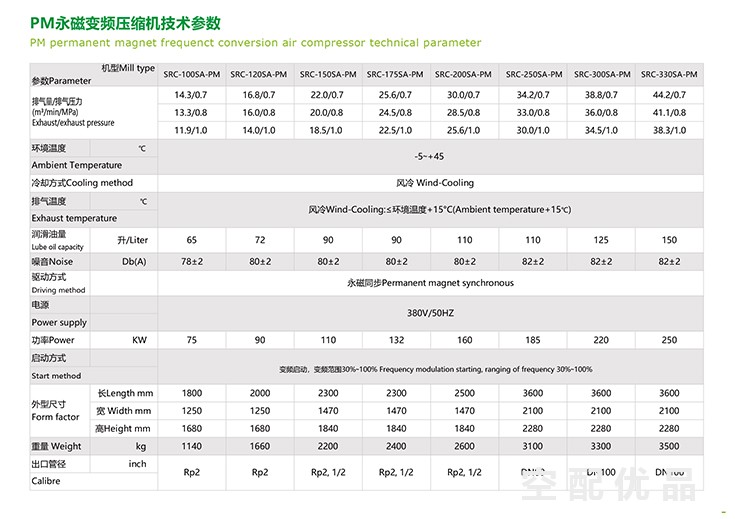Select the 'SRC-150SA-PM' column header

coord(328,75)
